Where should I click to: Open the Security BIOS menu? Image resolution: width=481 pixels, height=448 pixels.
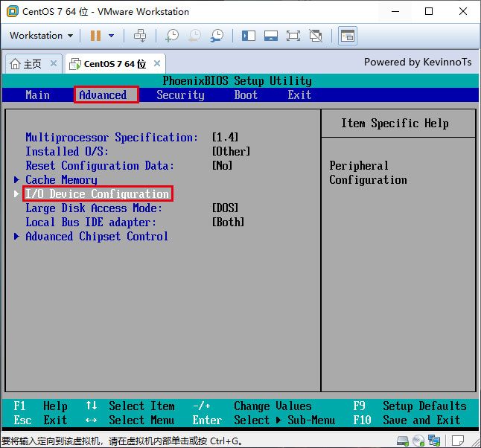coord(180,95)
